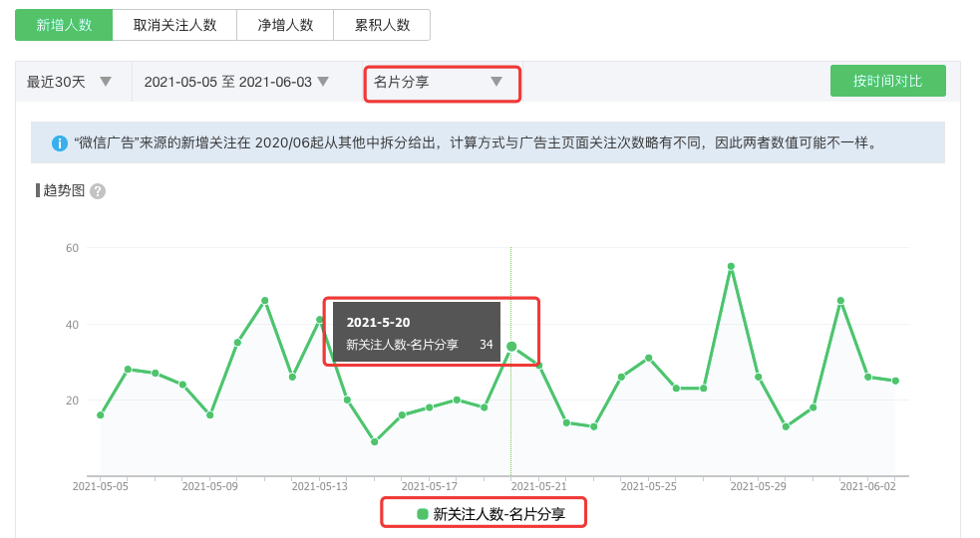Click the lowest data point at 2021-05-15
Screen dimensions: 980x538
pyautogui.click(x=375, y=441)
